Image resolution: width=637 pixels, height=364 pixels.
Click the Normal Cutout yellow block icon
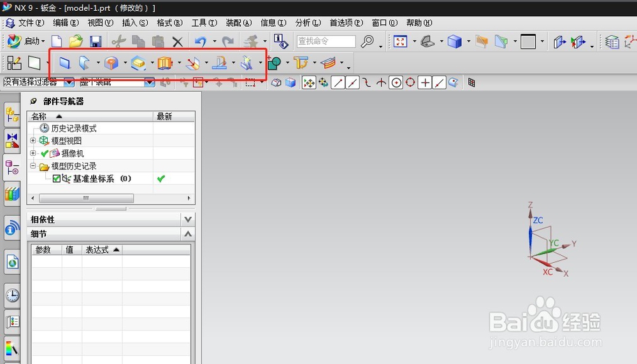[x=138, y=63]
